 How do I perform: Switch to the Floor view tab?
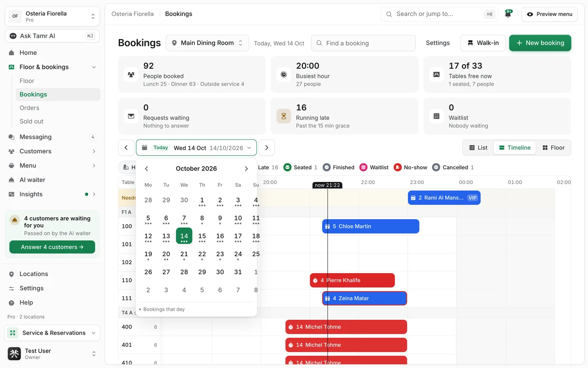pyautogui.click(x=553, y=148)
